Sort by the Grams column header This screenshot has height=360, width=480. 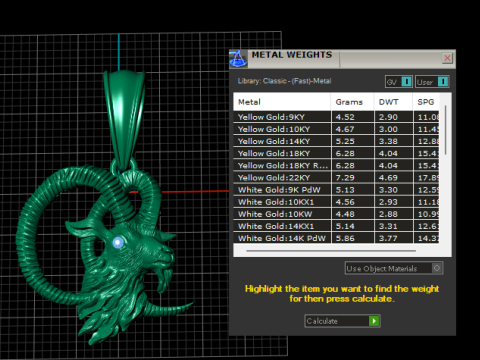pos(352,102)
